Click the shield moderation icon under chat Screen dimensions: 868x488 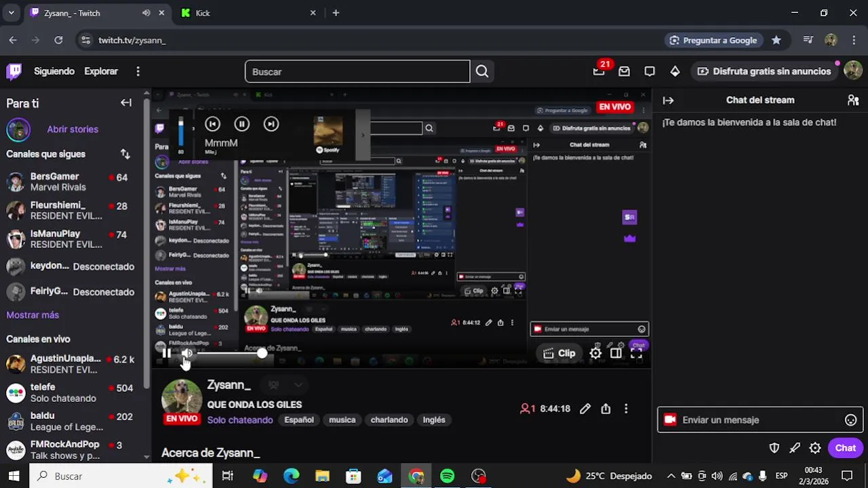tap(774, 448)
